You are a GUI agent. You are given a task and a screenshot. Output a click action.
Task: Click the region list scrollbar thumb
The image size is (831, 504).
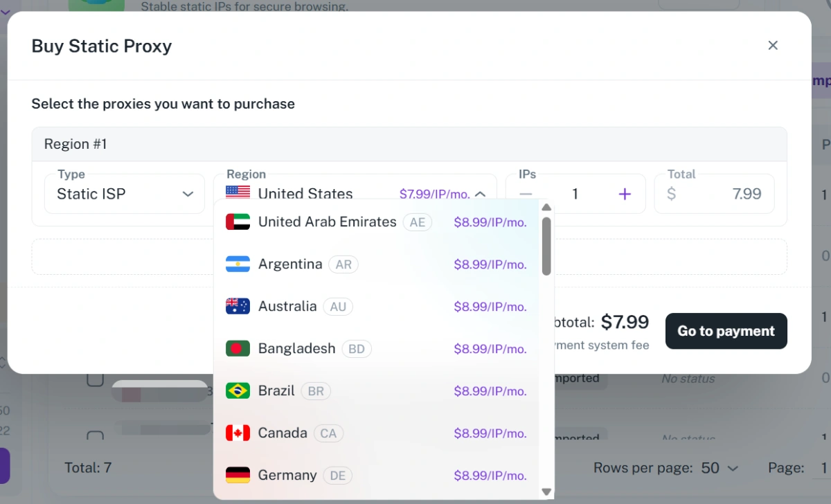click(x=546, y=246)
